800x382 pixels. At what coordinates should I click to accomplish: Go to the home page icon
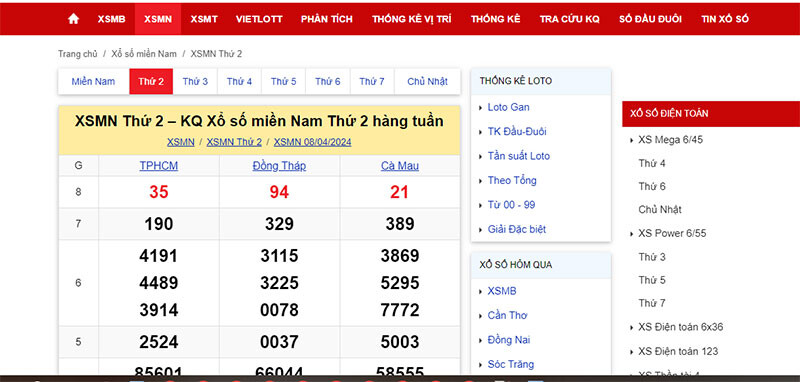click(73, 19)
